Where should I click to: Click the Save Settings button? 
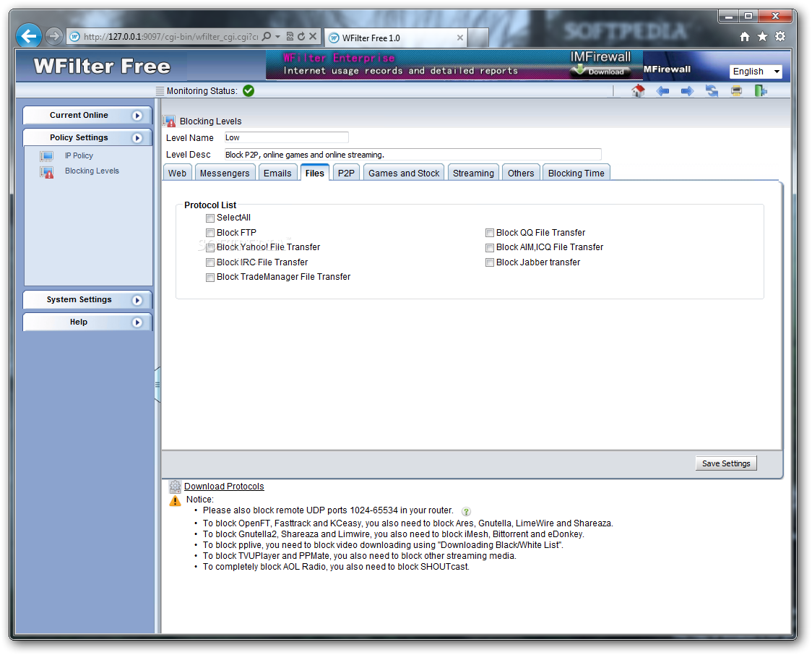(726, 463)
